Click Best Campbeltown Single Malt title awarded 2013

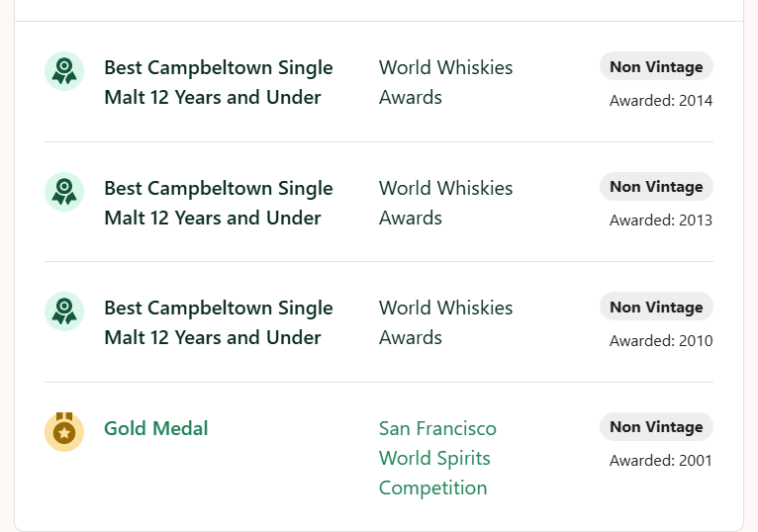pyautogui.click(x=219, y=203)
